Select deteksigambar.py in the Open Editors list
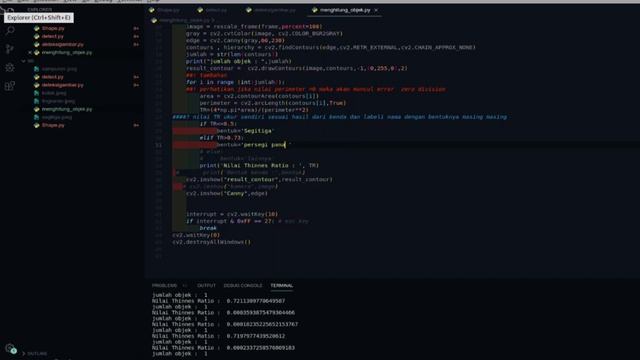The height and width of the screenshot is (360, 640). coord(62,44)
